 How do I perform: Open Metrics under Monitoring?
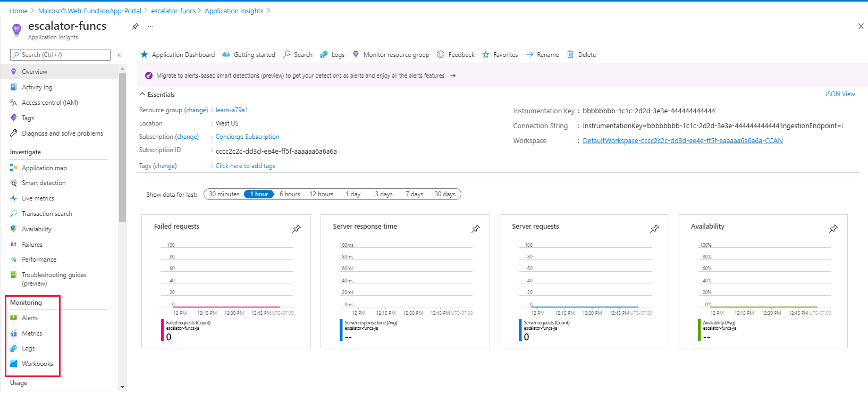(32, 333)
